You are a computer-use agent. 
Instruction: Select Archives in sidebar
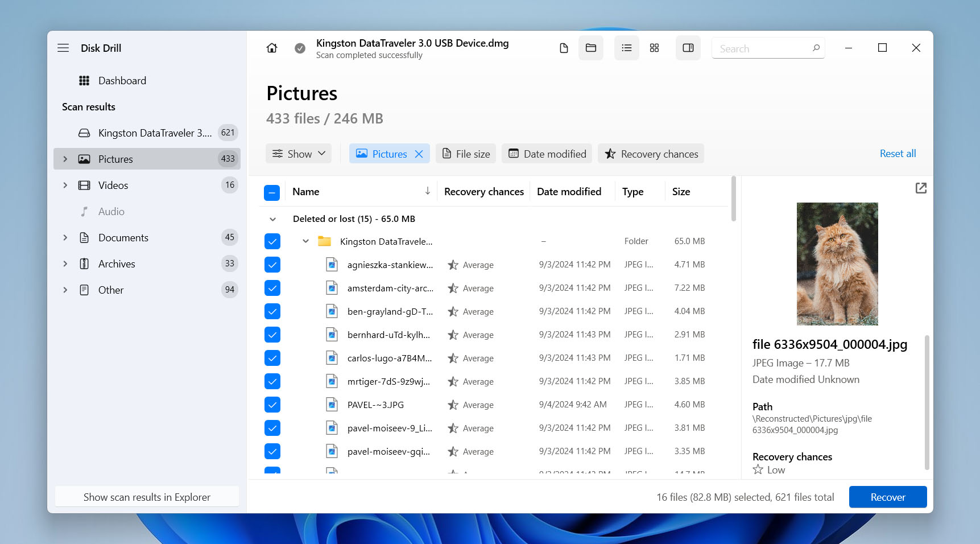[x=147, y=264]
